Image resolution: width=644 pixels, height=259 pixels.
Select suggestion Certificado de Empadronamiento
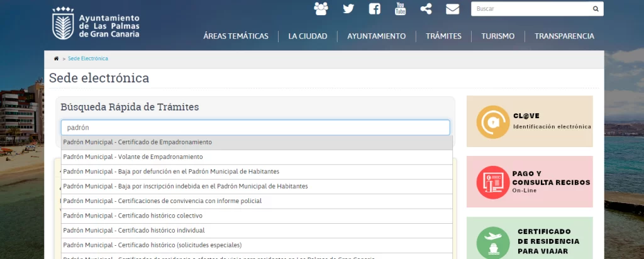point(257,143)
